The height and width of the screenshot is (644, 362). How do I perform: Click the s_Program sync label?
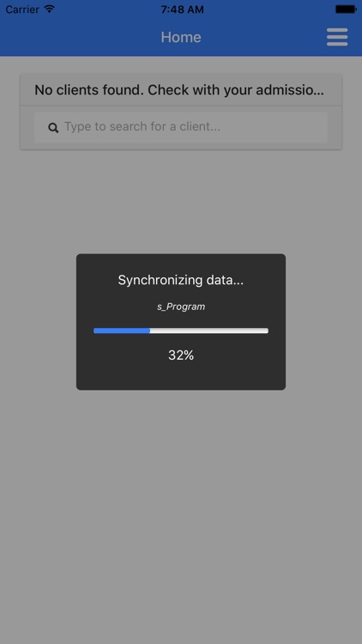point(181,307)
